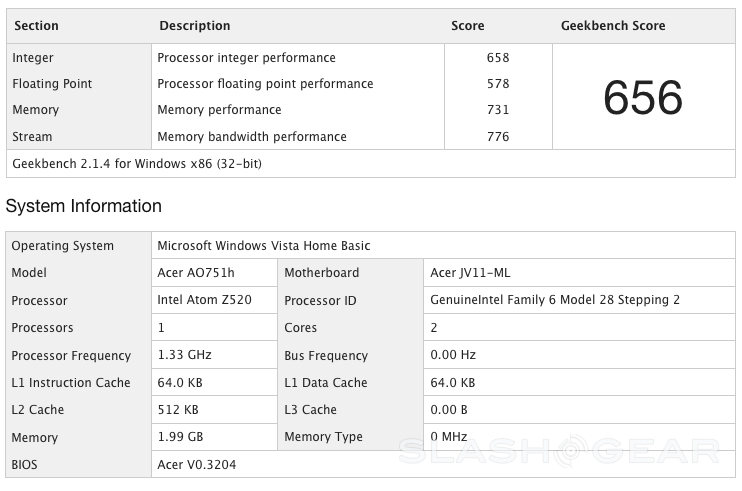Click the Integer score value 658
Image resolution: width=742 pixels, height=491 pixels.
pyautogui.click(x=497, y=58)
